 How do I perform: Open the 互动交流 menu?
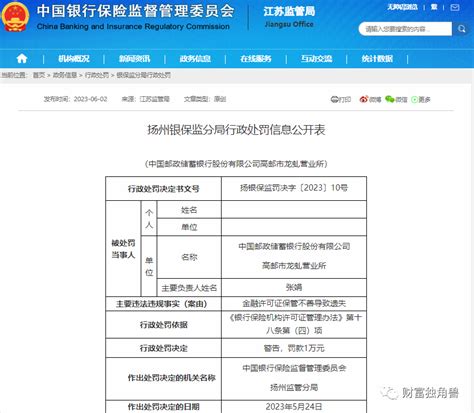[316, 59]
